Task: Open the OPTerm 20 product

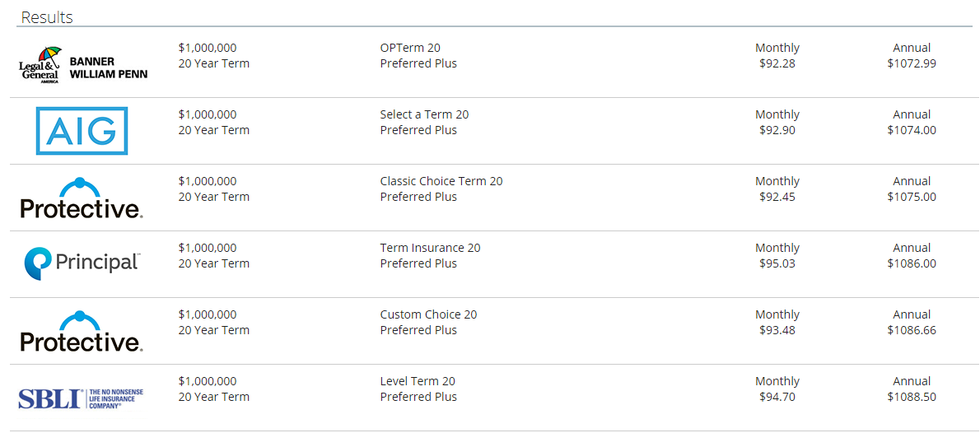Action: [410, 48]
